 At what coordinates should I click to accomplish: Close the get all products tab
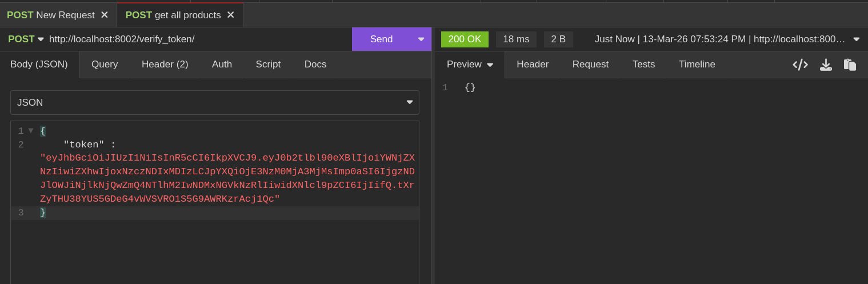click(x=230, y=15)
